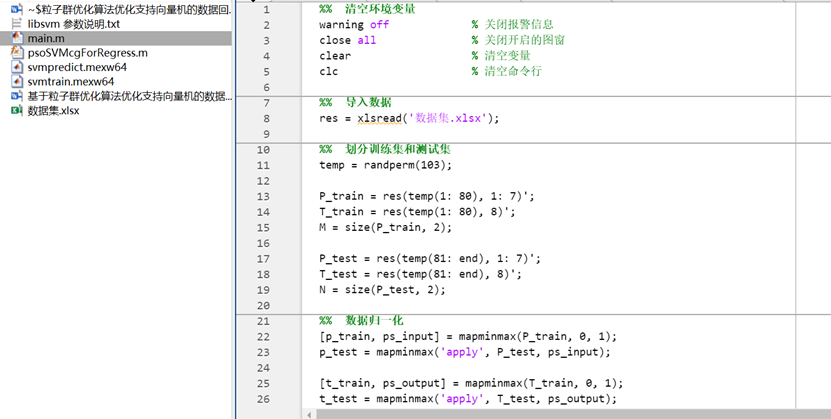The image size is (831, 419).
Task: Click line number 24 in the gutter
Action: (263, 368)
